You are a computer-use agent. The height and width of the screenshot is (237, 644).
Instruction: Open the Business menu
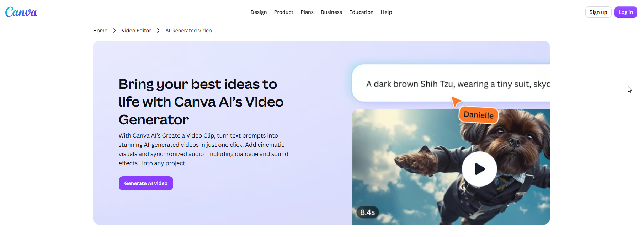331,12
